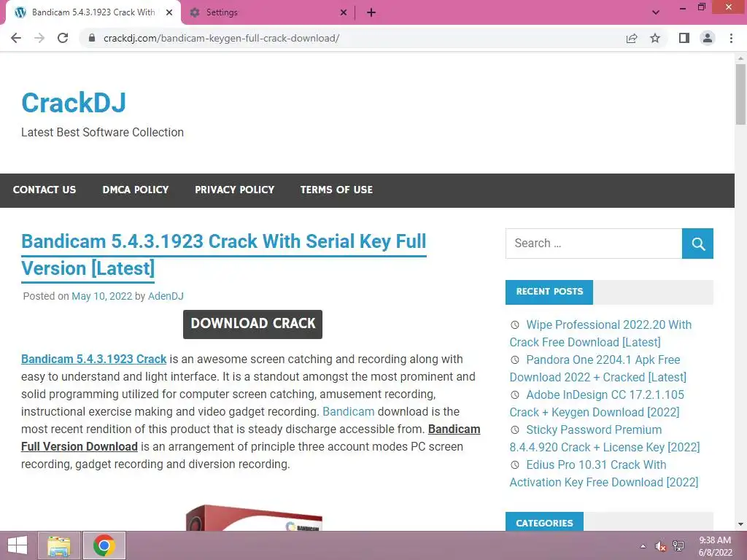Viewport: 747px width, 560px height.
Task: Open the Chrome profile avatar menu
Action: point(708,38)
